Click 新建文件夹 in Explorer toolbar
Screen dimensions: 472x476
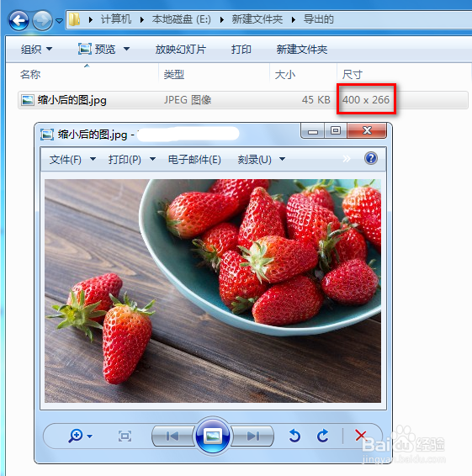coord(301,49)
